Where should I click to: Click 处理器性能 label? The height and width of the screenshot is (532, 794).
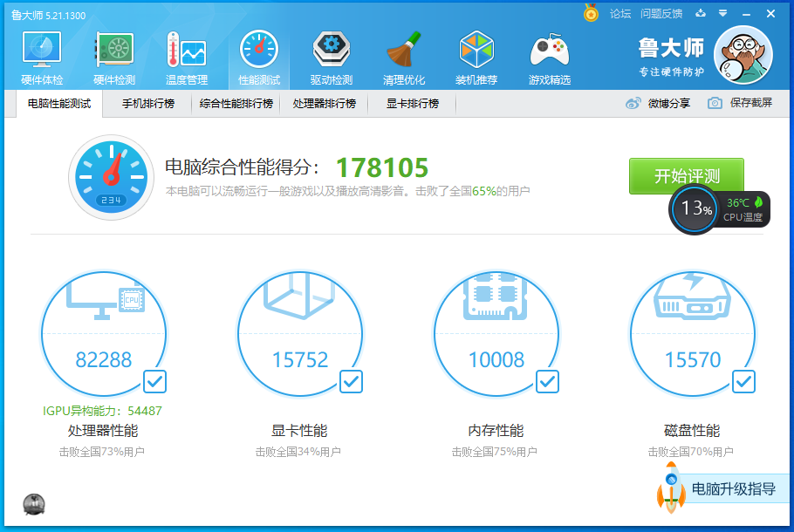coord(103,431)
